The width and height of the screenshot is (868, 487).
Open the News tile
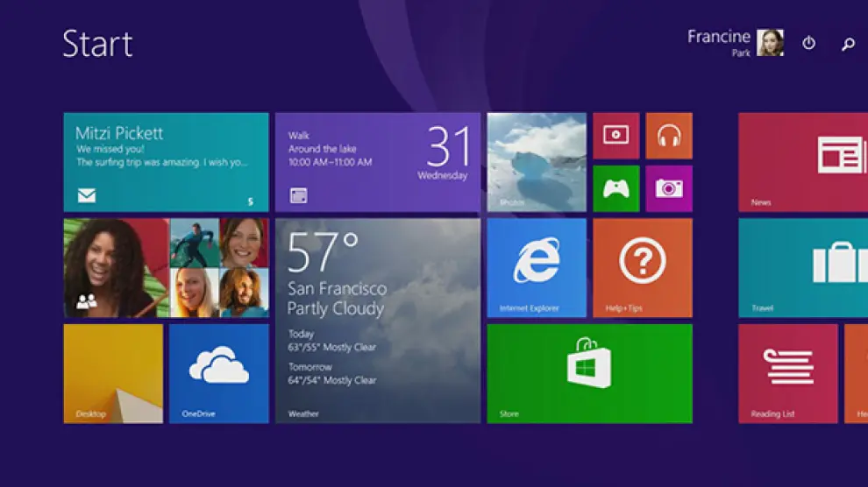(803, 162)
